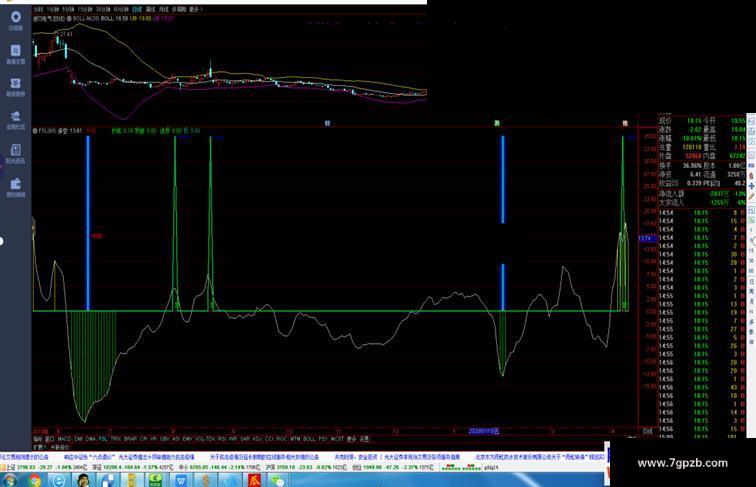The width and height of the screenshot is (756, 487).
Task: Click the gear icon beside FSL indicator label
Action: pyautogui.click(x=35, y=131)
